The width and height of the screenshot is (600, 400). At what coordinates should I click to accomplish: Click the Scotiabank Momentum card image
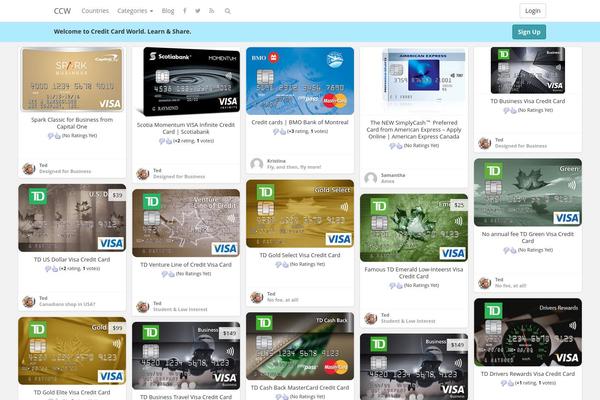[186, 82]
